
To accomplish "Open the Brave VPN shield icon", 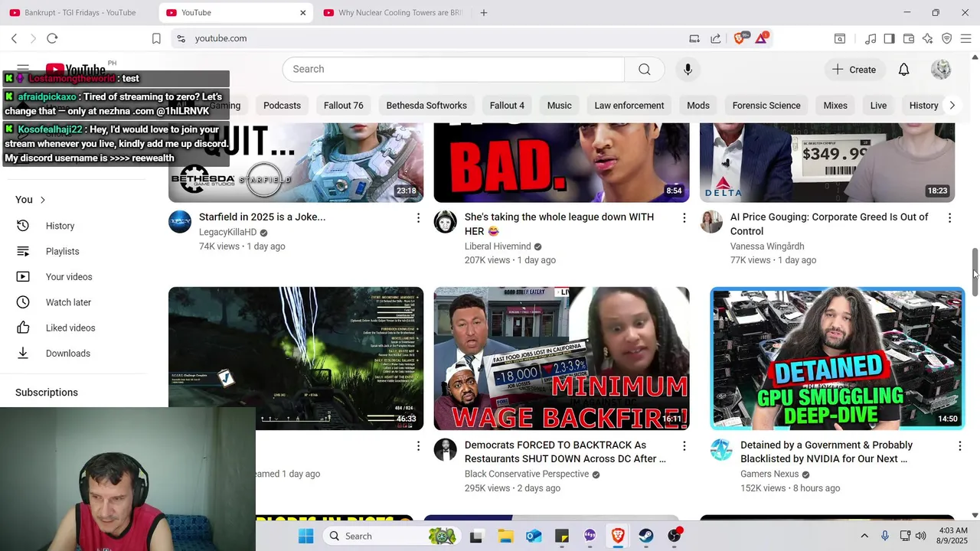I will coord(947,38).
